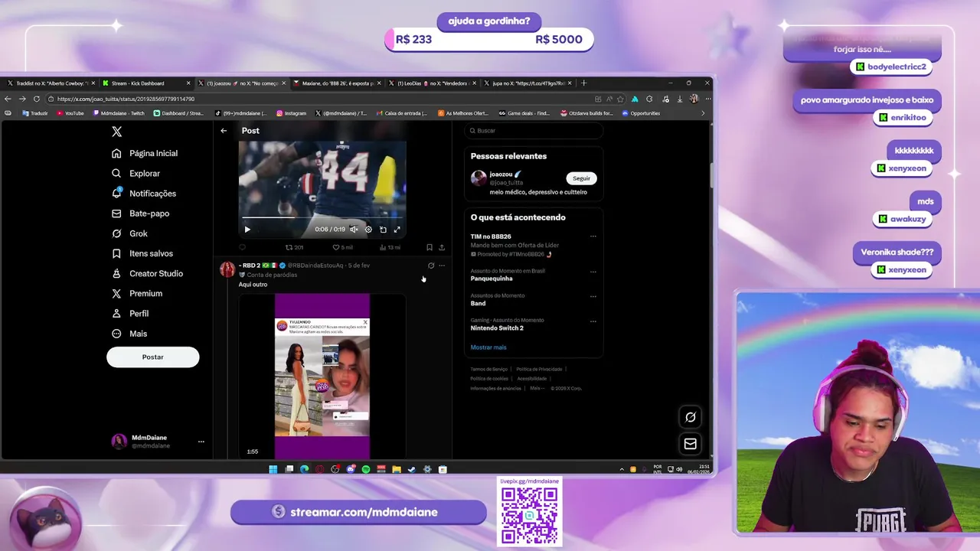
Task: Click Mostrar mais under trends
Action: click(x=488, y=347)
